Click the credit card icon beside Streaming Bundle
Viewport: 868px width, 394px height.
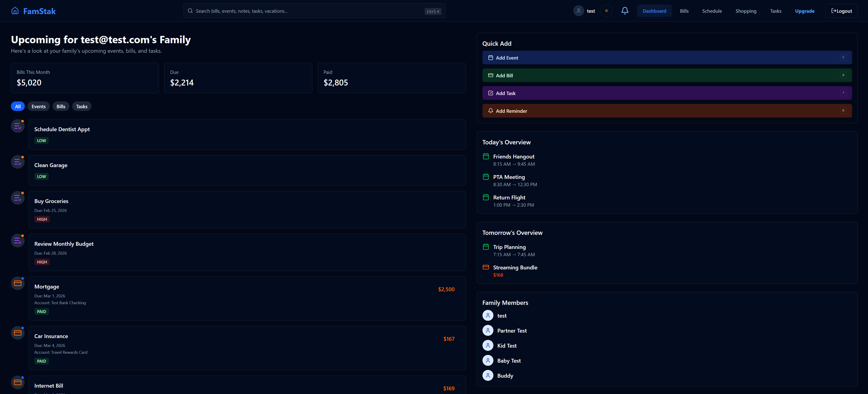point(486,267)
